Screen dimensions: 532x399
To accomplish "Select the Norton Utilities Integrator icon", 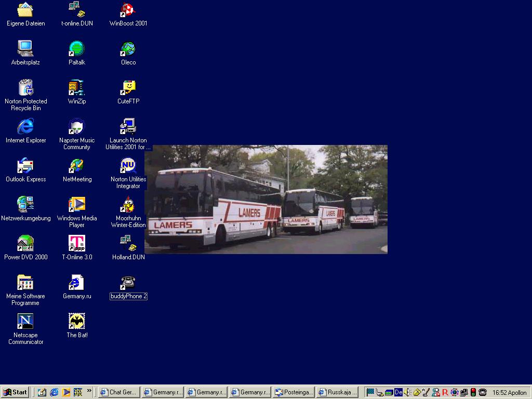I will [x=128, y=166].
